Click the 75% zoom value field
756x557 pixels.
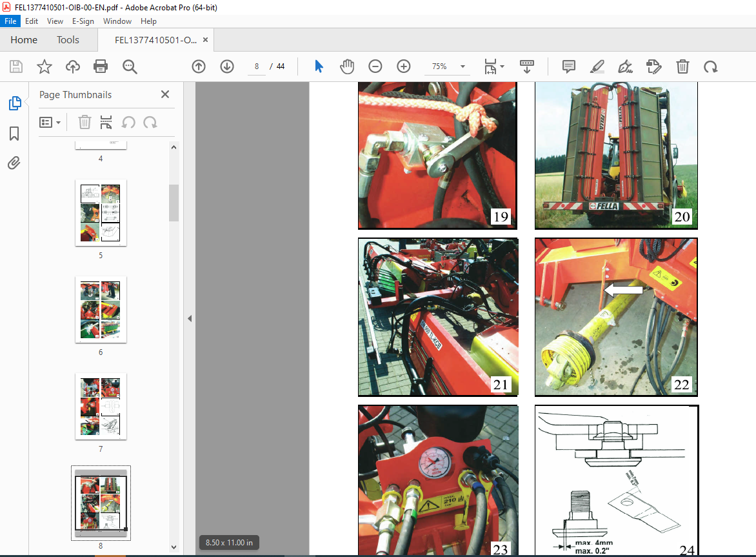(439, 66)
